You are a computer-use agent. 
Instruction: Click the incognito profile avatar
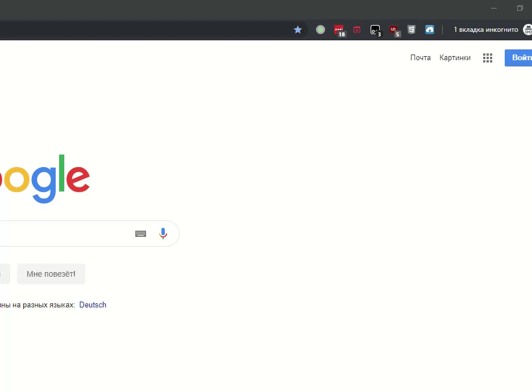tap(527, 30)
